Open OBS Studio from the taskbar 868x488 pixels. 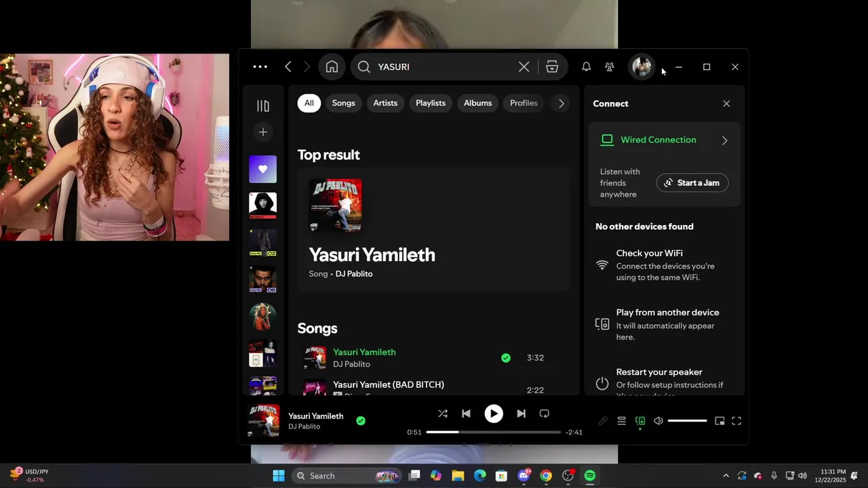pos(568,476)
